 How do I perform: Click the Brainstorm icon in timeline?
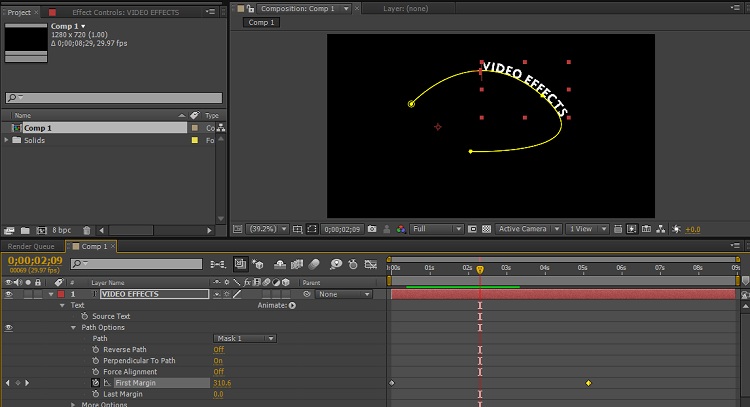(x=336, y=264)
